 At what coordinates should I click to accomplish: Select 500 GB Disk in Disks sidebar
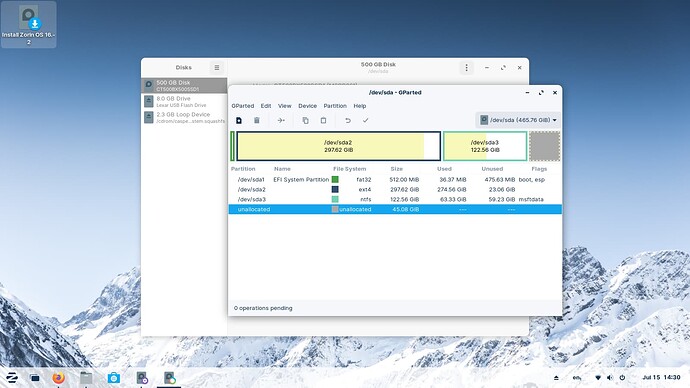coord(184,85)
